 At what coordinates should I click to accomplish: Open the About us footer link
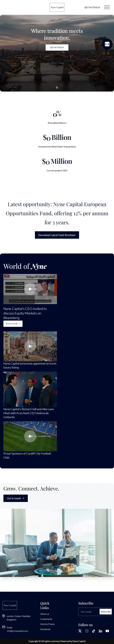45,614
